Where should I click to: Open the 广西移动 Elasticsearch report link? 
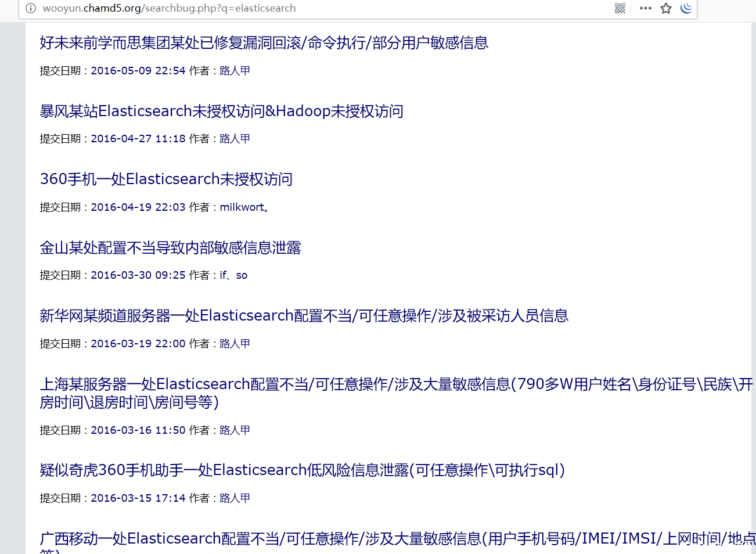398,543
